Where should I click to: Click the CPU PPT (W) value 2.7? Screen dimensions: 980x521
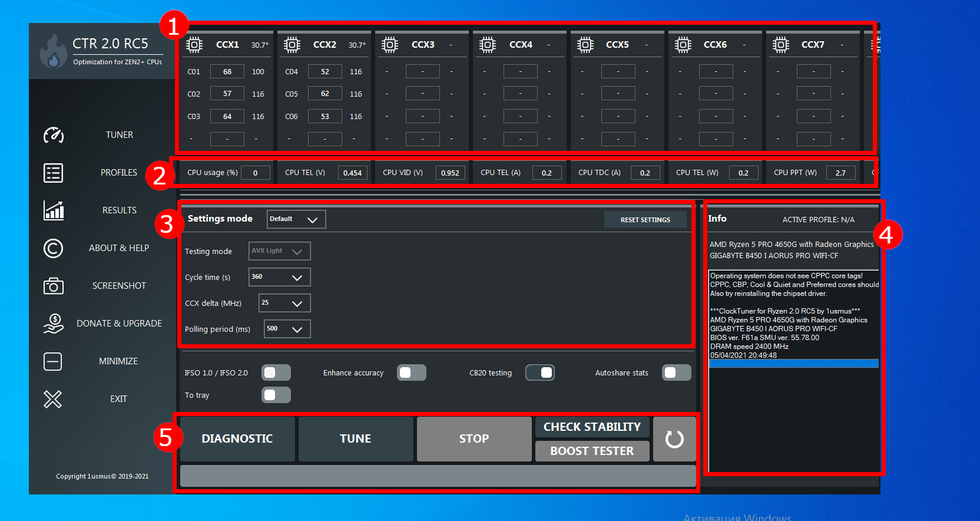(x=841, y=173)
